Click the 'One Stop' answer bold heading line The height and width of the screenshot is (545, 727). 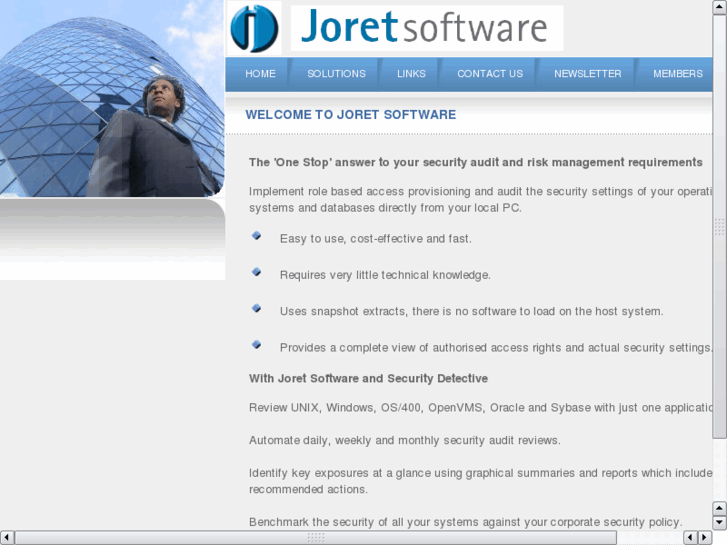tap(476, 162)
